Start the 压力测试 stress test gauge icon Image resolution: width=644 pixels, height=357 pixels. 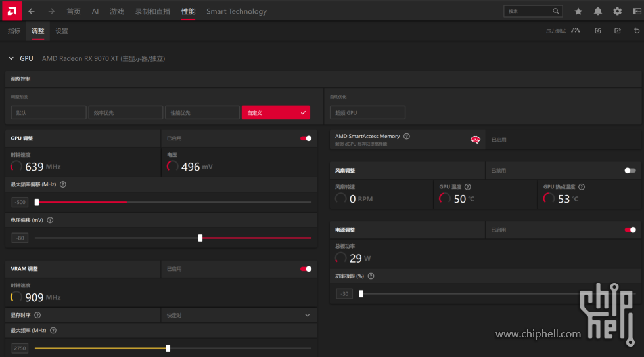576,31
